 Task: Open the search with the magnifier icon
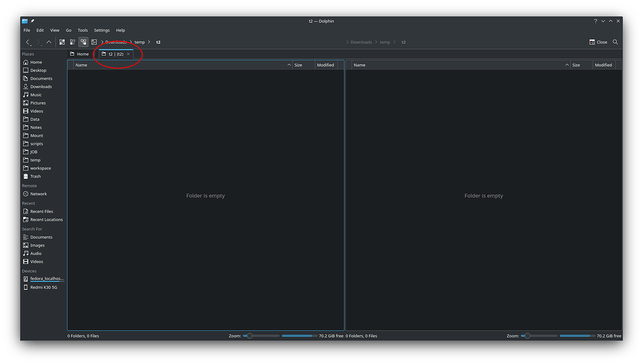615,42
